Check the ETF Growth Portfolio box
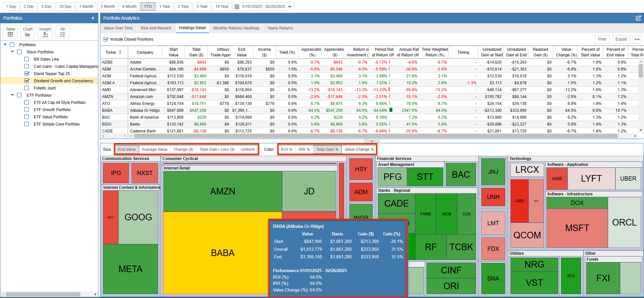This screenshot has width=644, height=298. 27,110
